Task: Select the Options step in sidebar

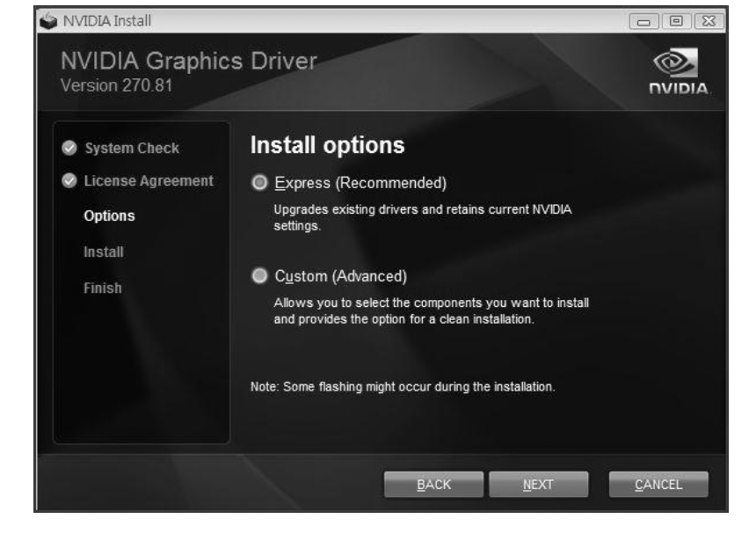Action: click(x=110, y=216)
